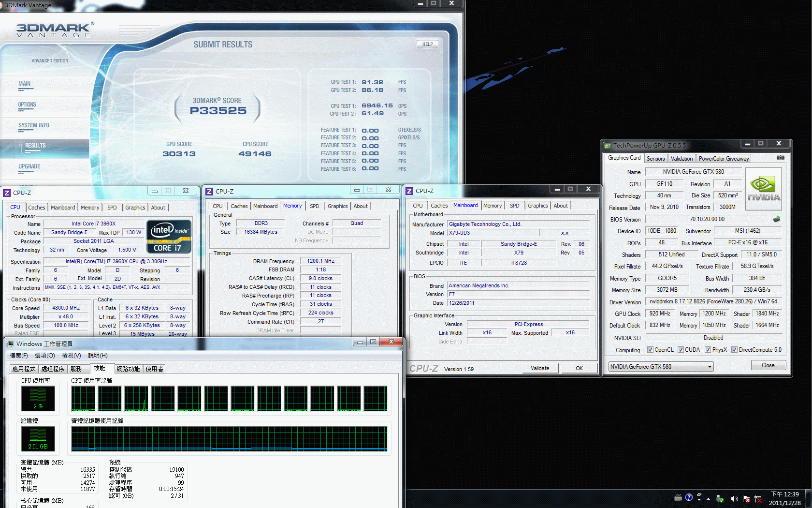Open Task Manager 檔案(F) menu

pyautogui.click(x=19, y=356)
